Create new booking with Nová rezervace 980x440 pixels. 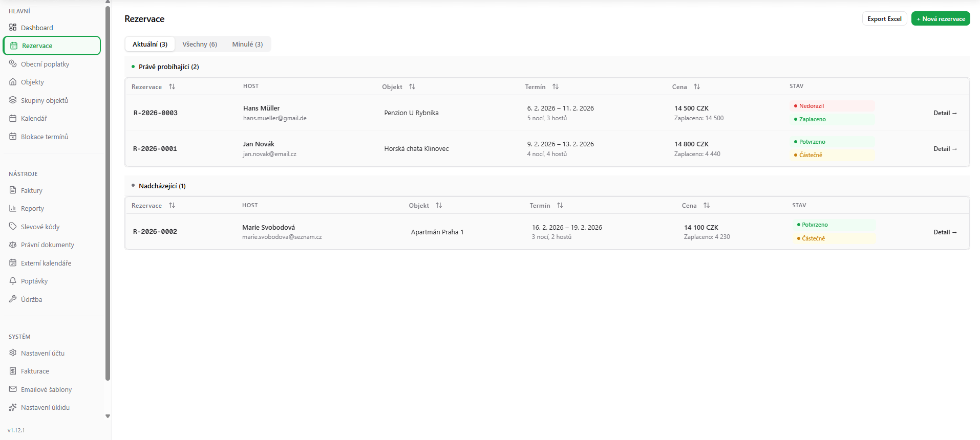tap(941, 19)
